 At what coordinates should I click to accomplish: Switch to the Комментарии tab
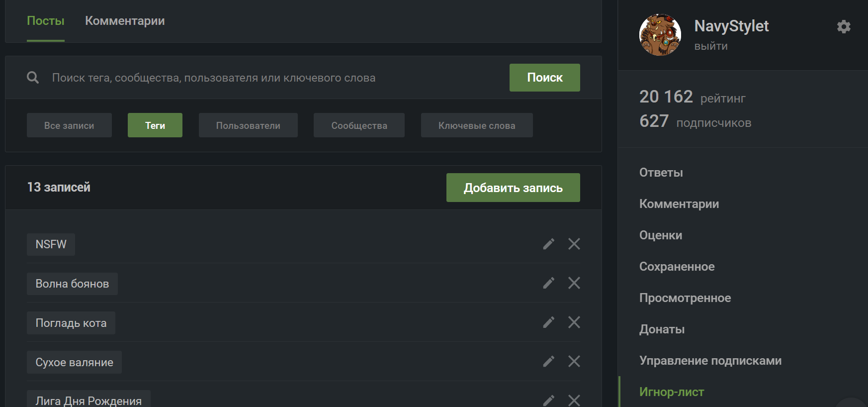(x=125, y=21)
